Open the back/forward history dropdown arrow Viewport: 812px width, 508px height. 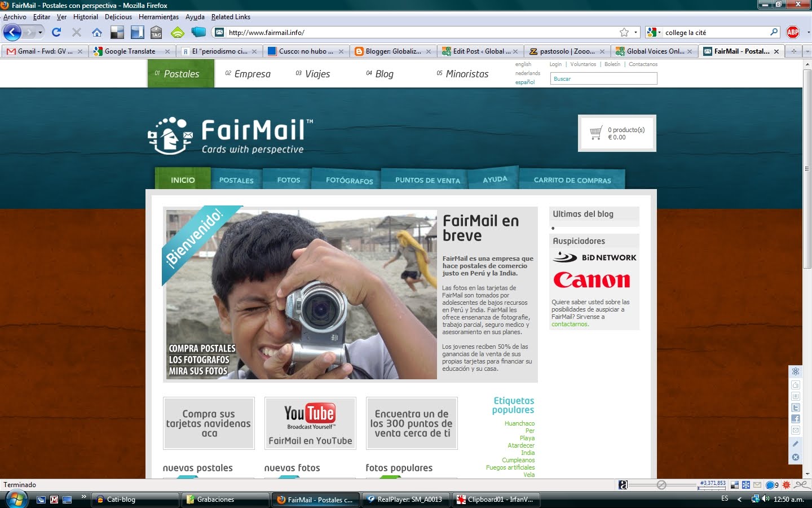click(x=40, y=32)
